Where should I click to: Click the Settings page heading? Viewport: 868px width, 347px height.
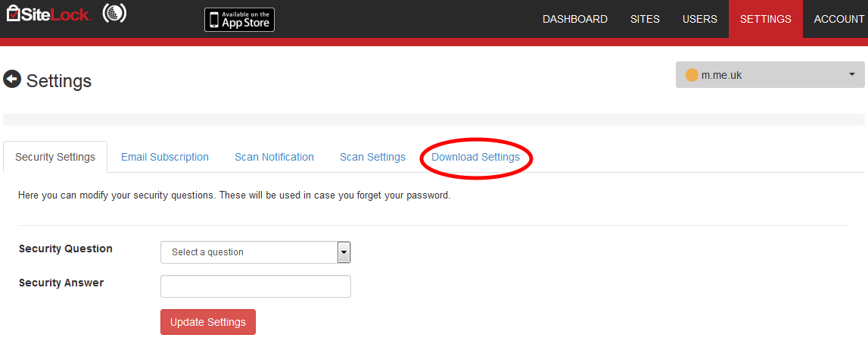pos(59,81)
